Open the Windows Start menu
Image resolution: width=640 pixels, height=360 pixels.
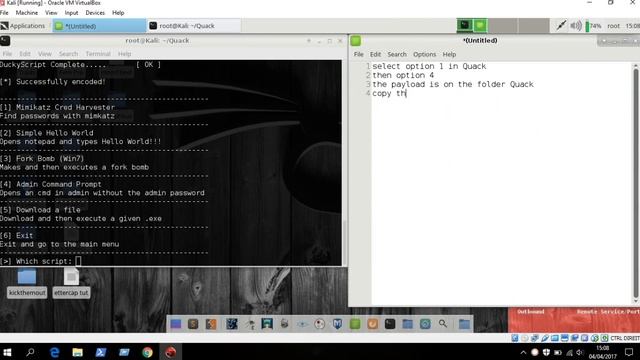coord(7,352)
